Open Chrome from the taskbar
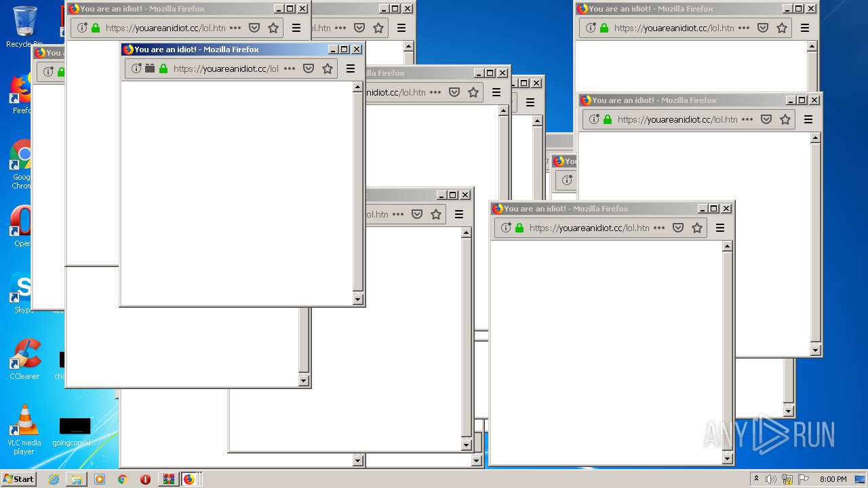868x488 pixels. (122, 479)
